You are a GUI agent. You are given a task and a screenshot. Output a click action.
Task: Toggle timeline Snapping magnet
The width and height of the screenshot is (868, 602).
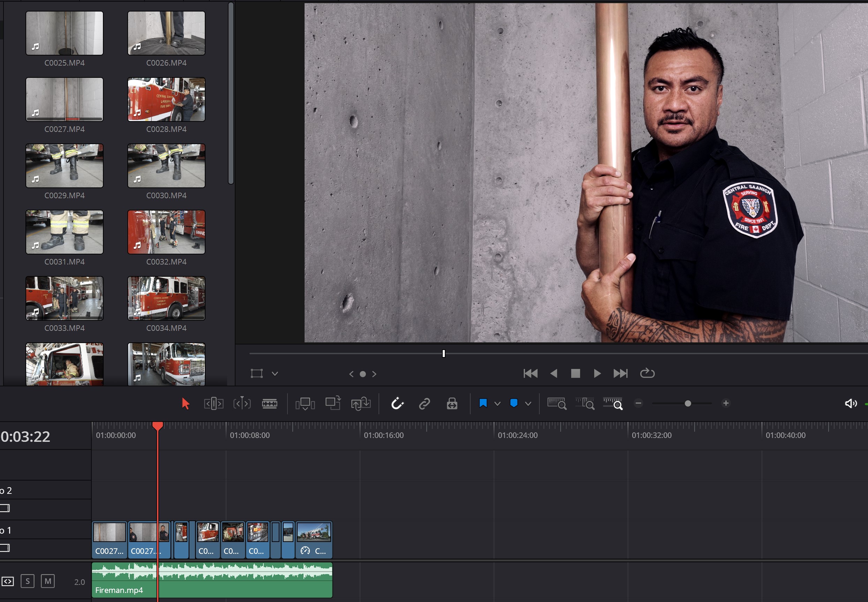(x=397, y=403)
